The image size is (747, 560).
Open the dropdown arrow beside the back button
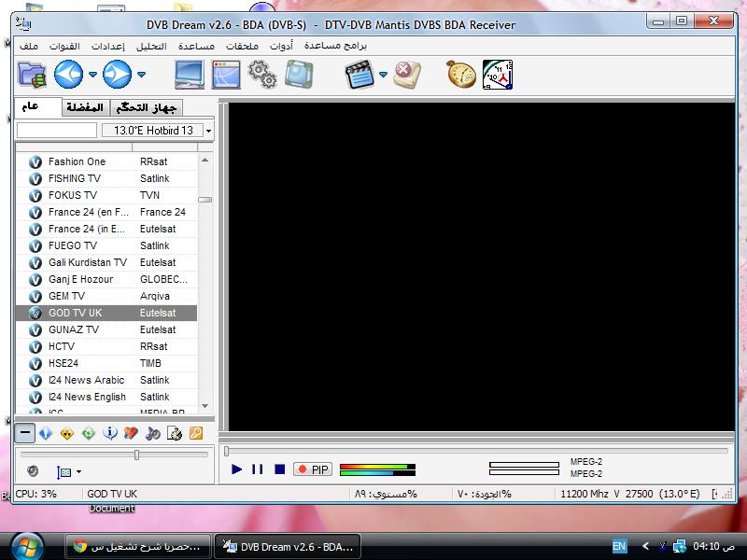[x=92, y=75]
